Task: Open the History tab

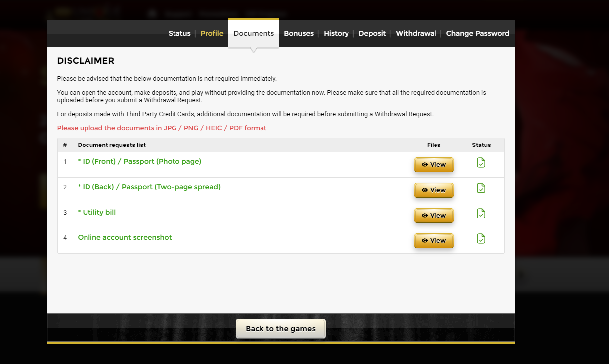Action: [336, 33]
